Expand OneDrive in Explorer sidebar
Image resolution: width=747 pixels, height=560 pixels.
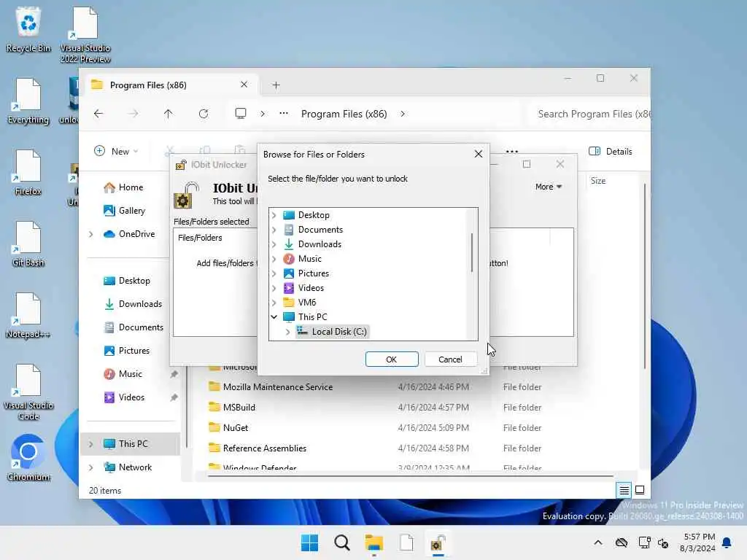coord(91,234)
